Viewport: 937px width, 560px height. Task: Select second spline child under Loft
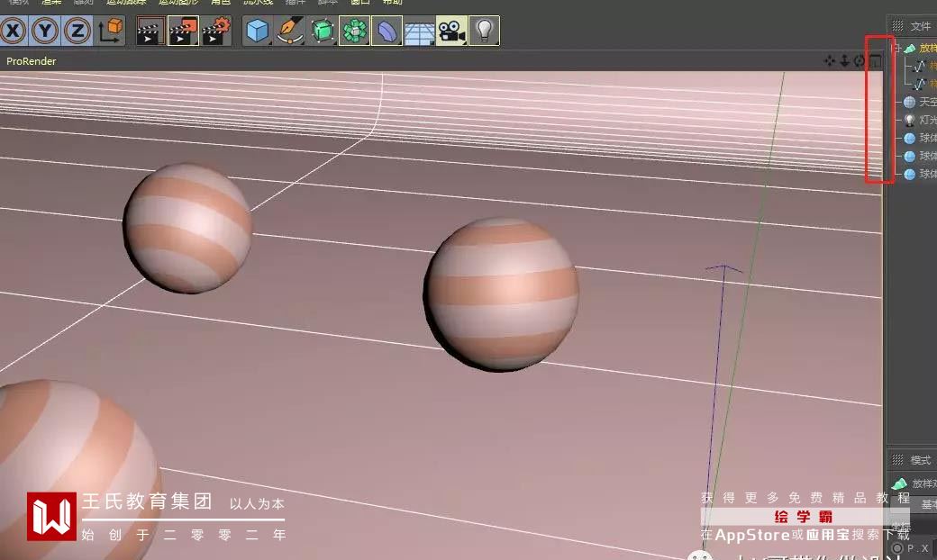coord(919,84)
